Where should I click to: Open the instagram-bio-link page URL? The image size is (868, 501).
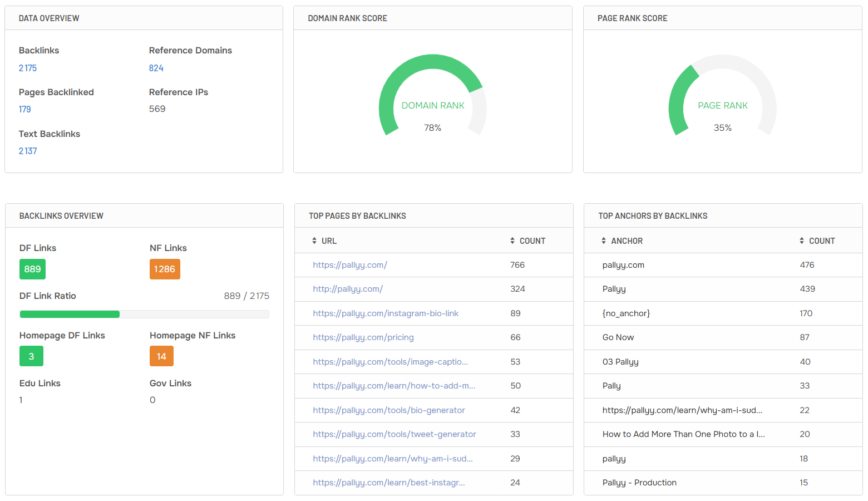pyautogui.click(x=386, y=313)
